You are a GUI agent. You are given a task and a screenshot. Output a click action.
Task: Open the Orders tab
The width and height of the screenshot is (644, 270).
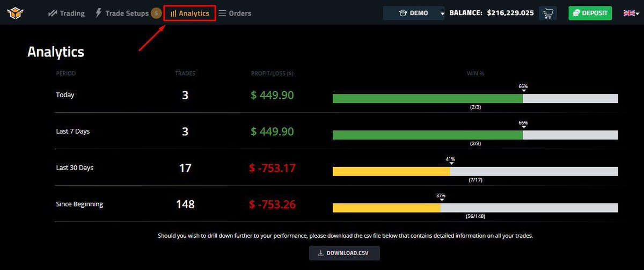coord(235,13)
